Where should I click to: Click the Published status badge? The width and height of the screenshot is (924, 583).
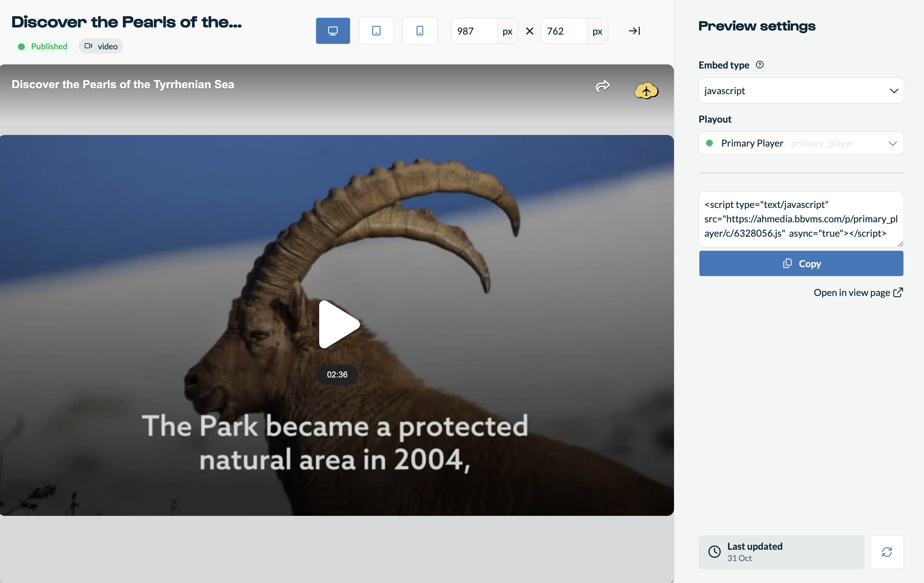(42, 47)
